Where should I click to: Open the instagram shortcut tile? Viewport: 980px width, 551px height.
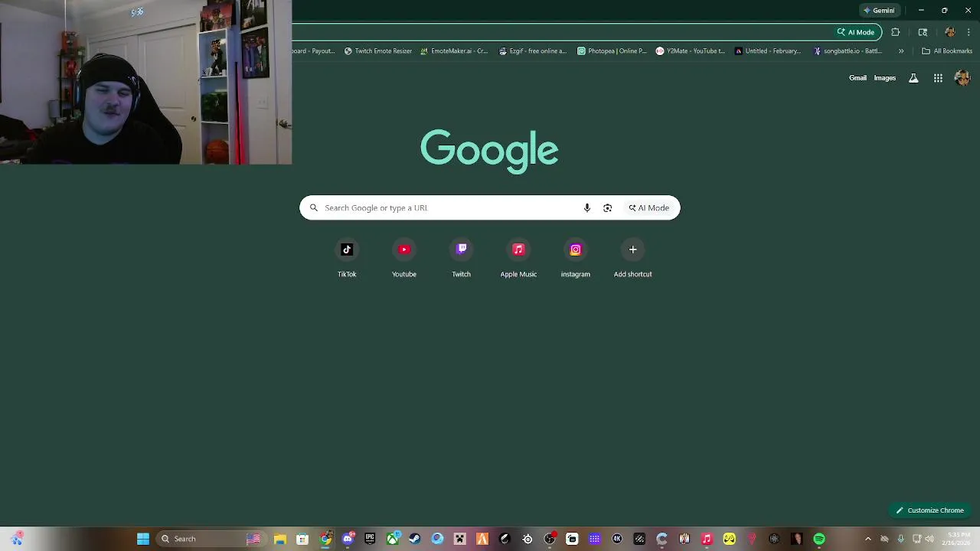click(576, 258)
